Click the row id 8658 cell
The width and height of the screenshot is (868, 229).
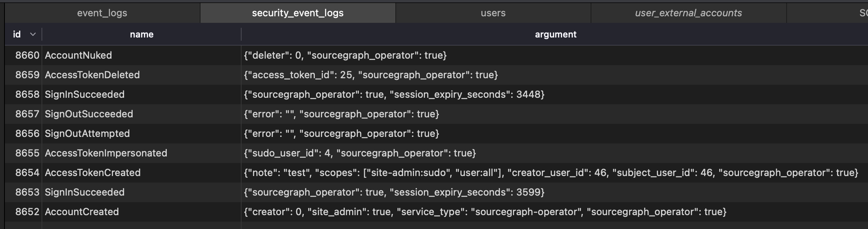27,95
